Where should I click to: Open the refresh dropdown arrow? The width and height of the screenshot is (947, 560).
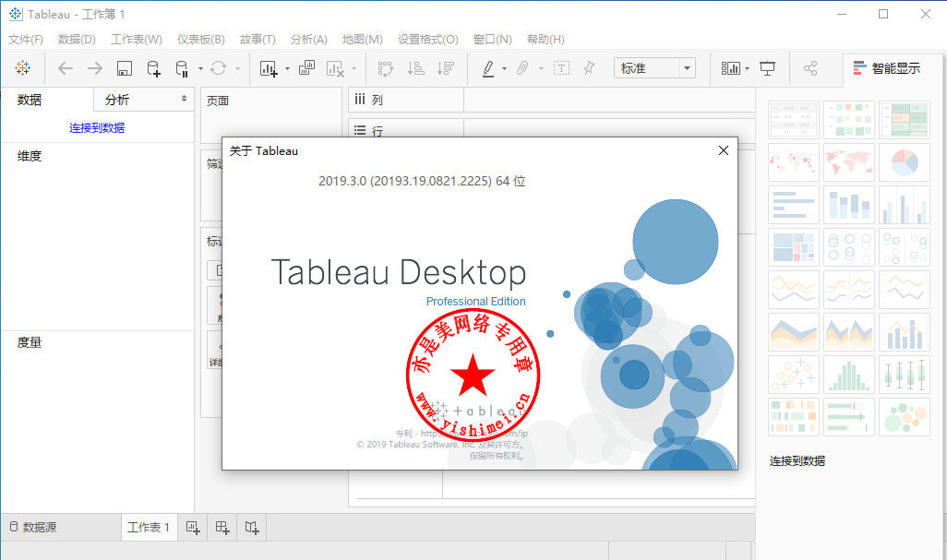click(237, 69)
